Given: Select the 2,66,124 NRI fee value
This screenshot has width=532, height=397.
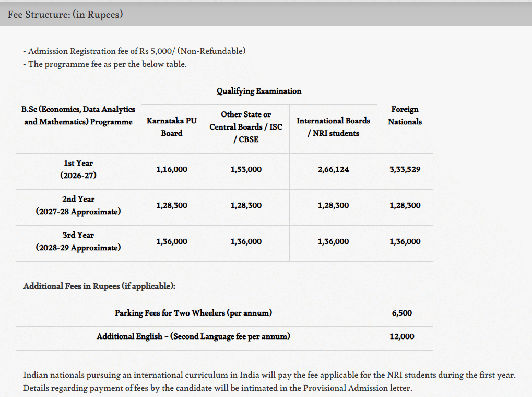Looking at the screenshot, I should (x=333, y=169).
